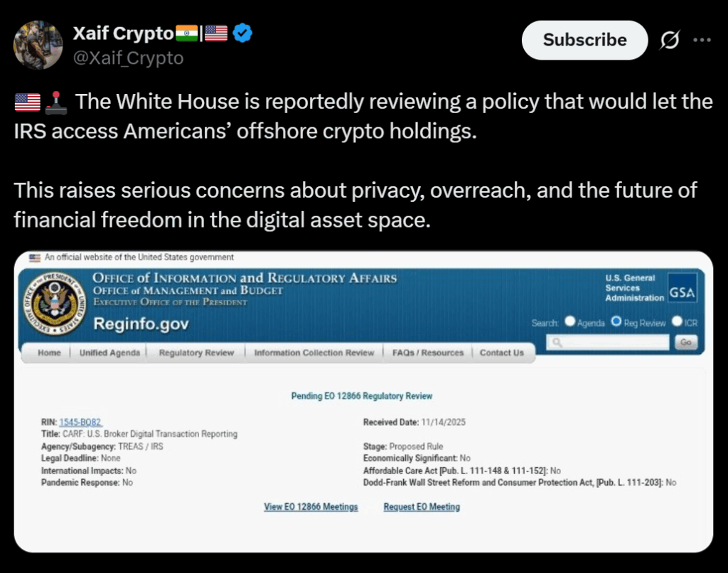Select the Agenda search radio button

pyautogui.click(x=570, y=322)
